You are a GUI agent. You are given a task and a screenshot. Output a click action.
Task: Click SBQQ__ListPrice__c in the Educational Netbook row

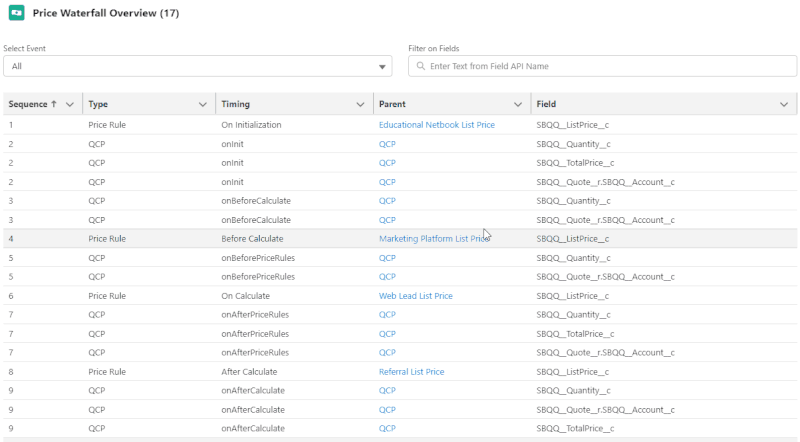pyautogui.click(x=572, y=125)
